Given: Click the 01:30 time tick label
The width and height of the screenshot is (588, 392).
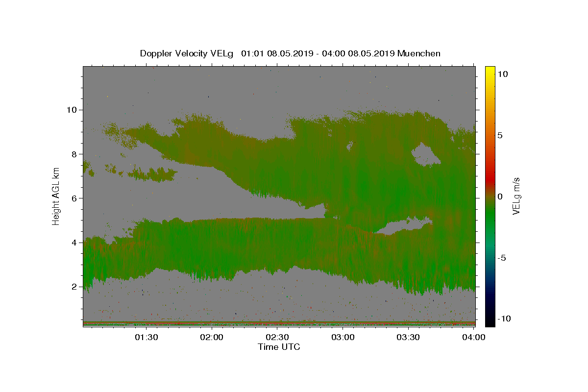Looking at the screenshot, I should pyautogui.click(x=147, y=337).
